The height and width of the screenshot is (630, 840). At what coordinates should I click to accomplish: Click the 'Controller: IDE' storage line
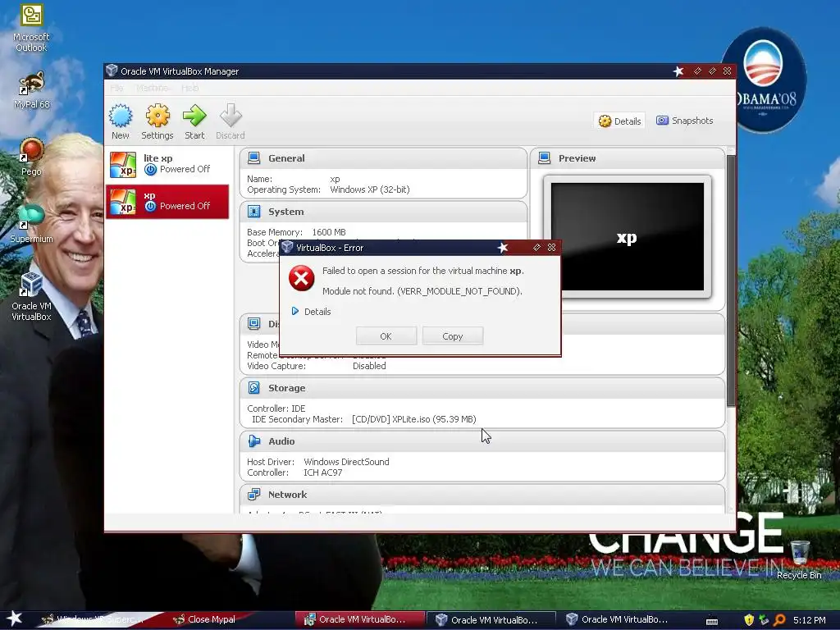pyautogui.click(x=276, y=409)
